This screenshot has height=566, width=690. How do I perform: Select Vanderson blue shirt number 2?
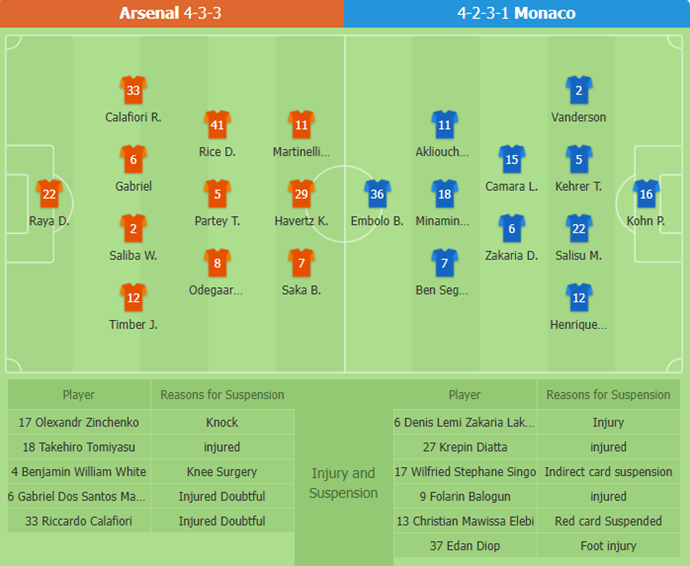pos(579,90)
